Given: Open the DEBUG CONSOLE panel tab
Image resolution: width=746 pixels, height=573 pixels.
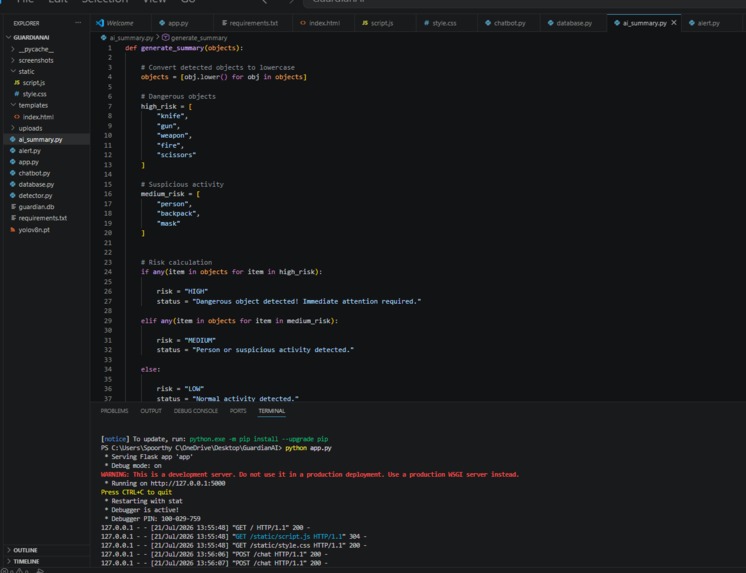Looking at the screenshot, I should tap(196, 411).
